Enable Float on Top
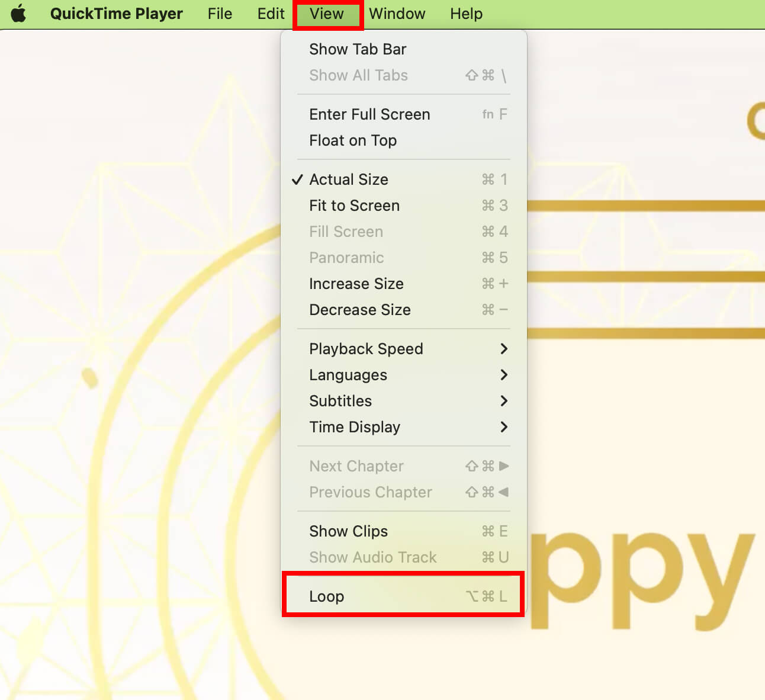765x700 pixels. (404, 140)
